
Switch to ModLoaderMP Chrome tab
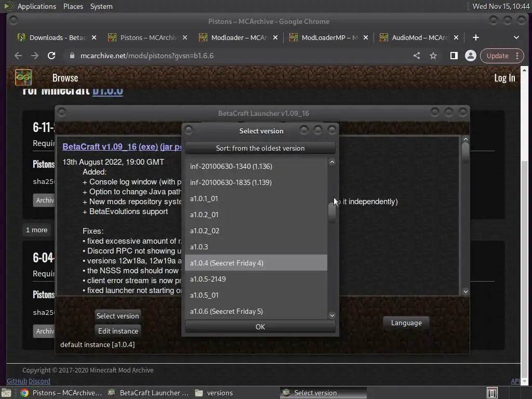pos(329,37)
